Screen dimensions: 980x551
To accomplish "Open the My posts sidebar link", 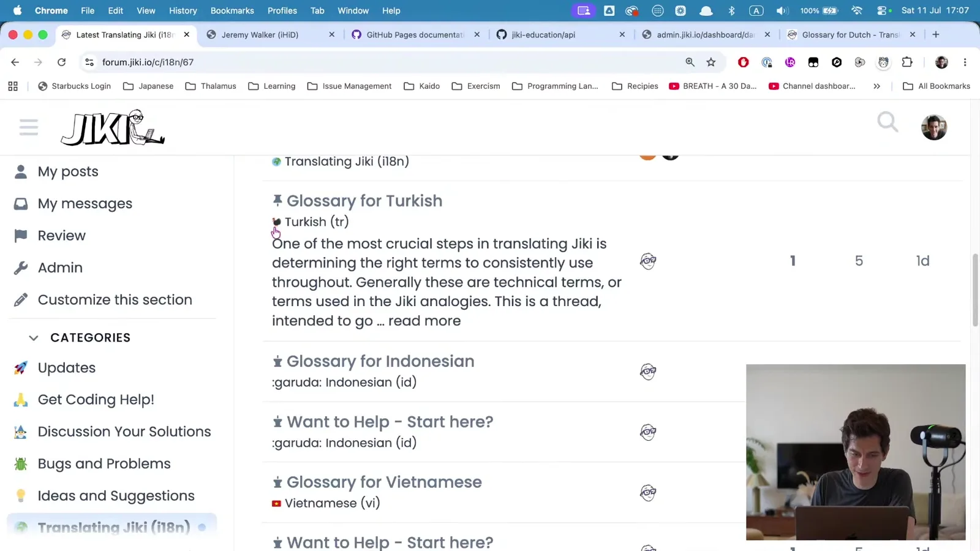I will tap(68, 172).
